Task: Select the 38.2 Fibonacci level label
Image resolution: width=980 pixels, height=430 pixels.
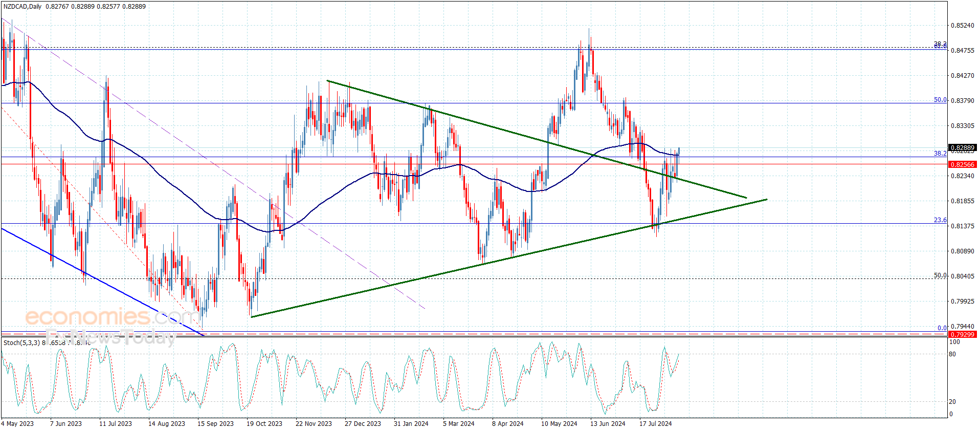Action: point(940,153)
